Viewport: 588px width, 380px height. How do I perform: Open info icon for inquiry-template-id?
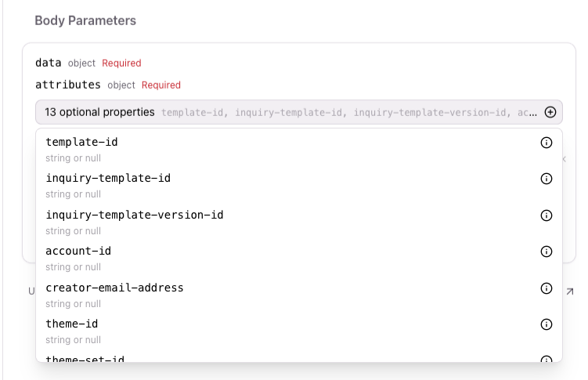click(547, 179)
